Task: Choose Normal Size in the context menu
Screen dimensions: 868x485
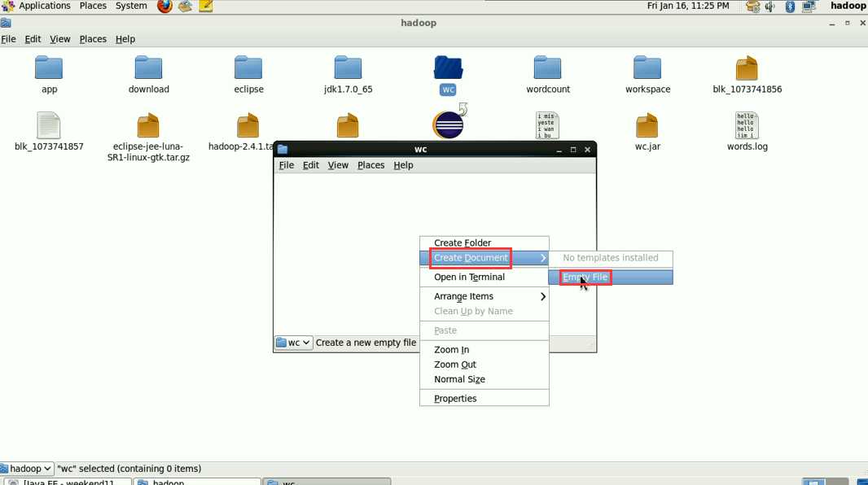Action: click(x=484, y=379)
